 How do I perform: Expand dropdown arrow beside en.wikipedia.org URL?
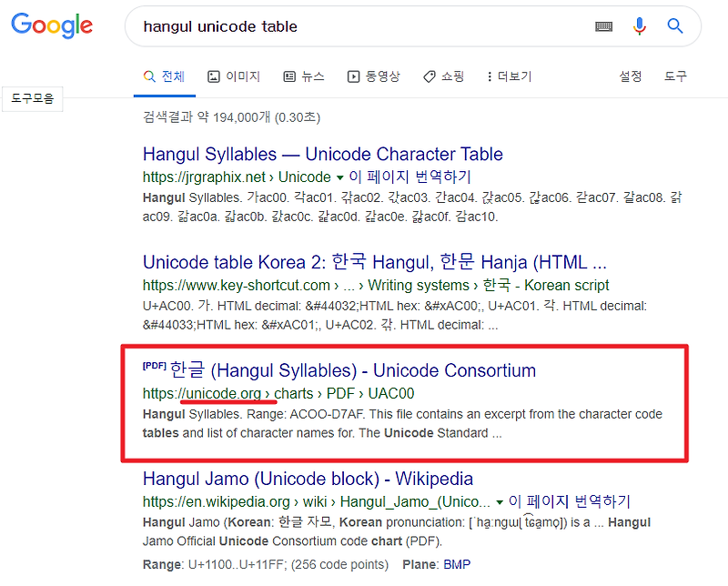pos(500,502)
